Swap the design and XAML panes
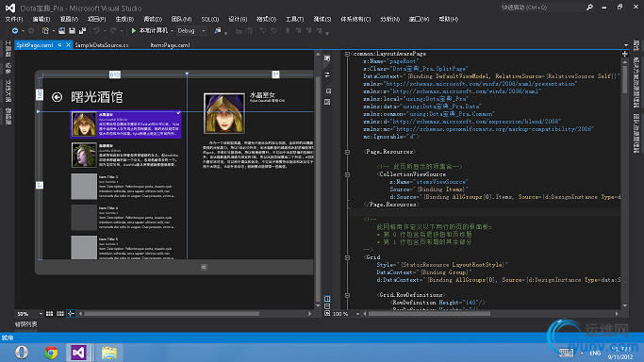644x362 pixels. click(327, 74)
